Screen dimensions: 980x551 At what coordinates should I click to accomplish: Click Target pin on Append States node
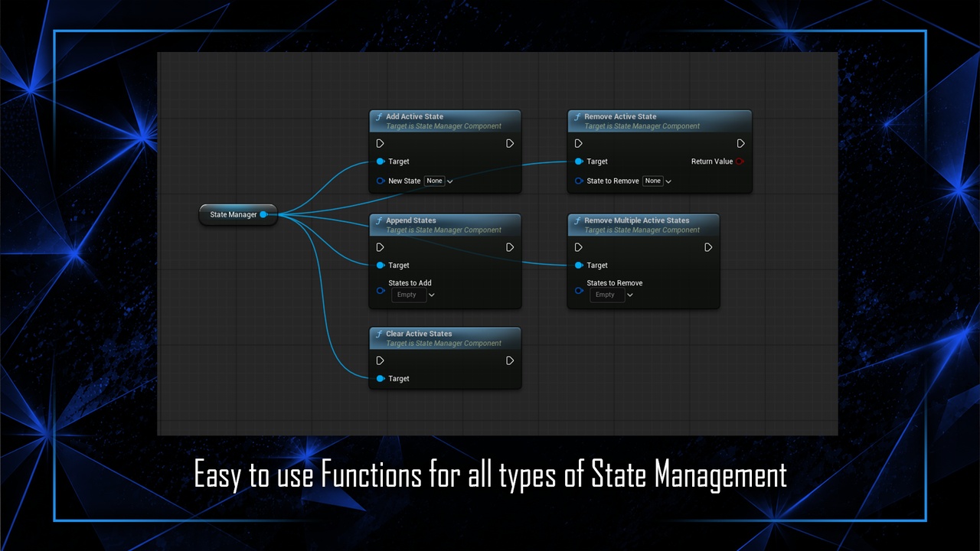(x=381, y=266)
